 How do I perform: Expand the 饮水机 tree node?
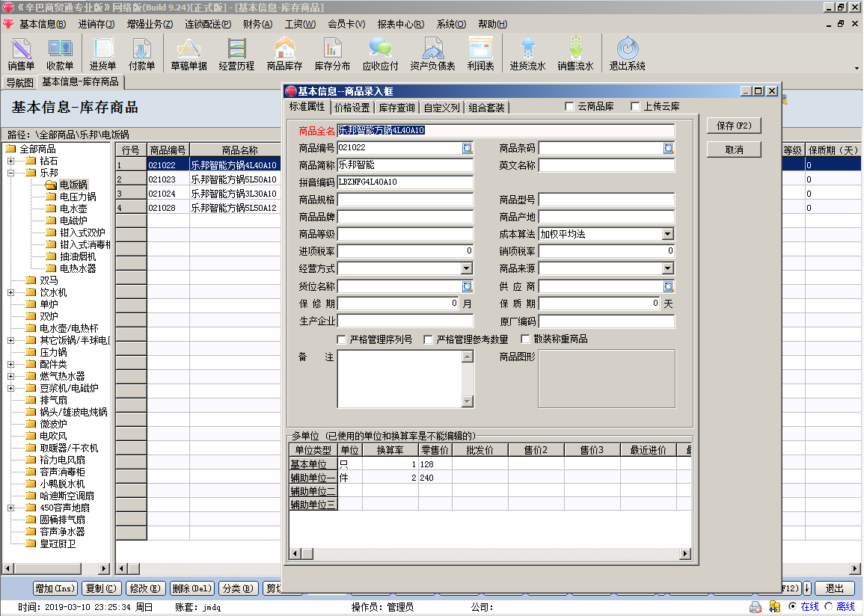tap(11, 292)
